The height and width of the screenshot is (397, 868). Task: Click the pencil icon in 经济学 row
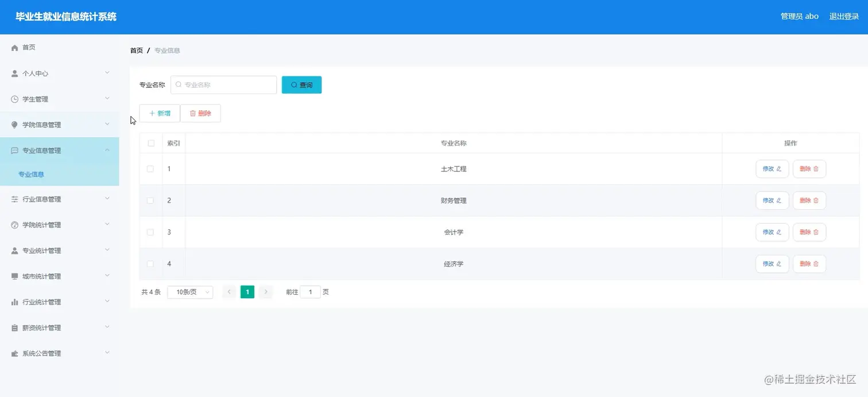coord(779,264)
